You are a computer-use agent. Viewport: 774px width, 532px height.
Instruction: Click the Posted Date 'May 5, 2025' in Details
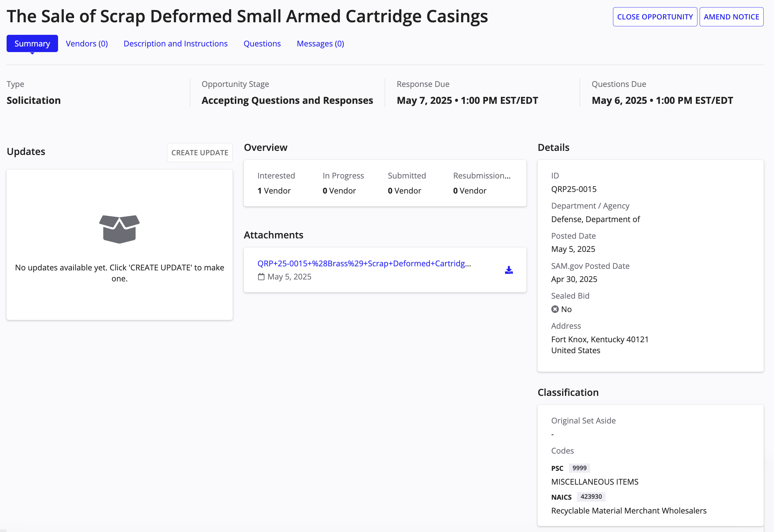[573, 249]
